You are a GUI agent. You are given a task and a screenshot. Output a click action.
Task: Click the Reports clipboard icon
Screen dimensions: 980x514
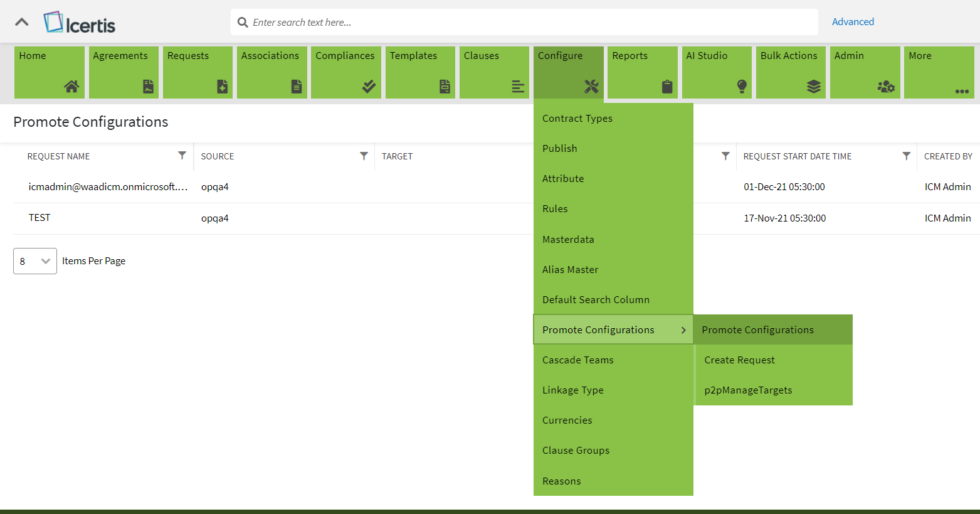point(667,87)
